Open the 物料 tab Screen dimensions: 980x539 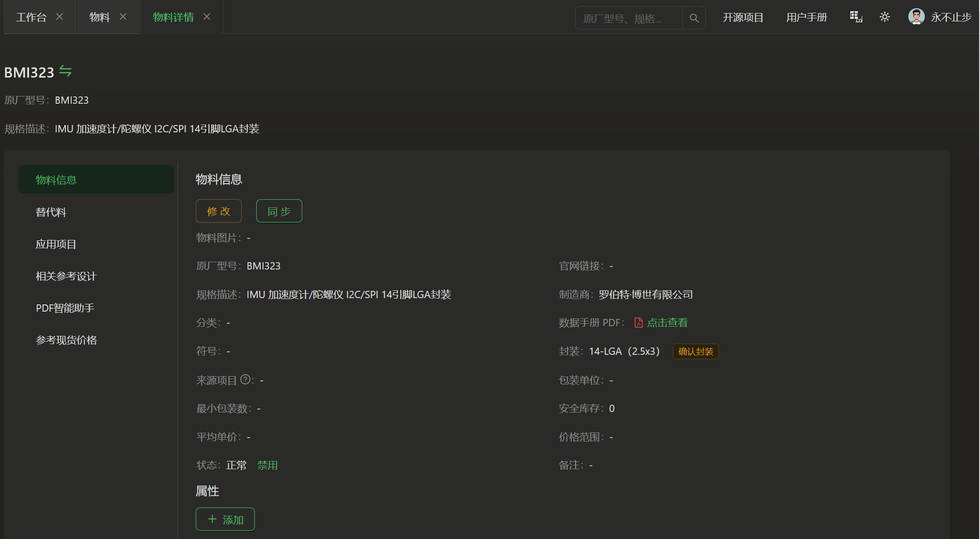click(x=99, y=16)
